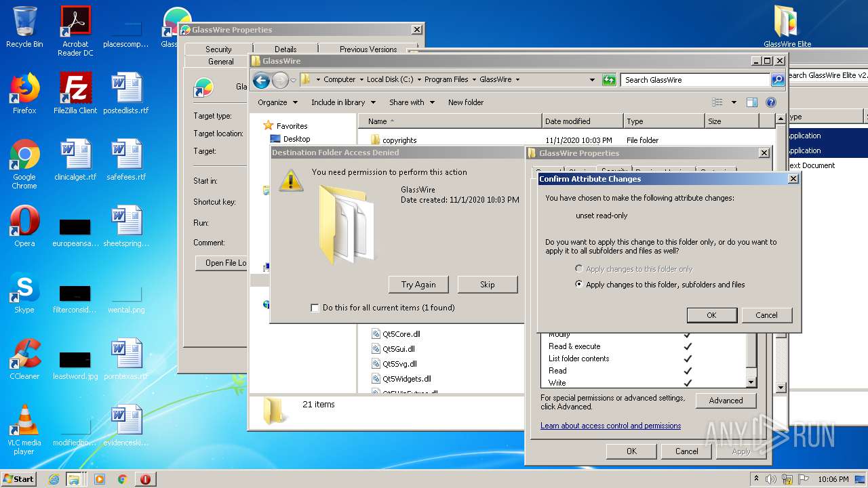Expand 'Include in library' dropdown

pos(344,102)
